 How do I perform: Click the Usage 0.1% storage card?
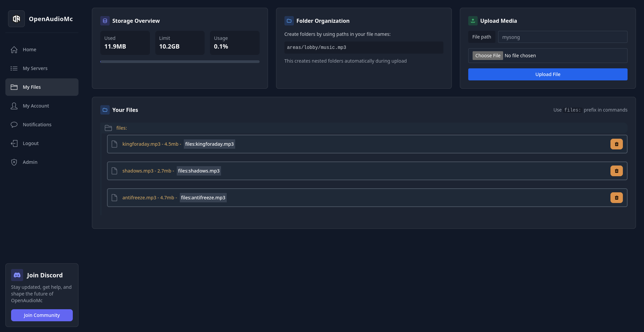(x=235, y=43)
